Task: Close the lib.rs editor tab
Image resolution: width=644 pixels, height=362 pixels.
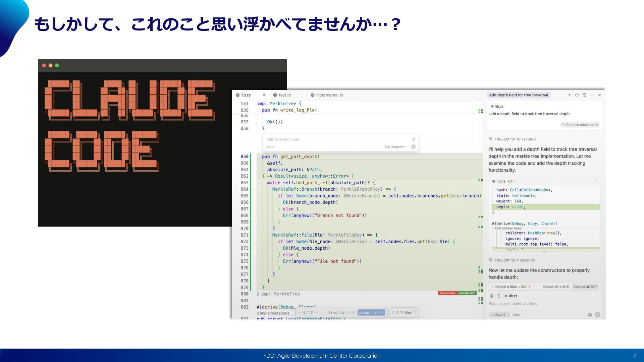Action: [x=264, y=95]
